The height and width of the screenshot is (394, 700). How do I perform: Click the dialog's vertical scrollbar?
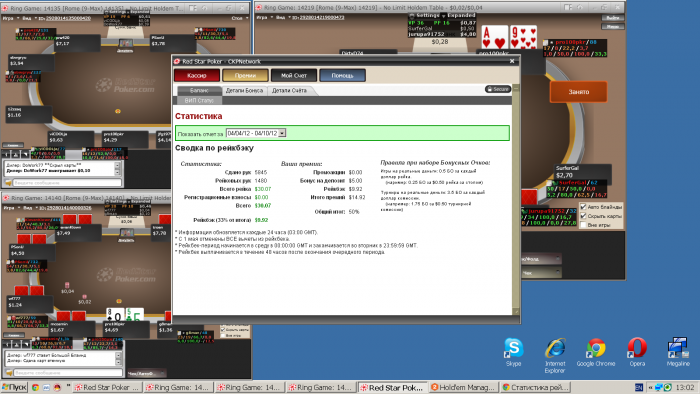click(x=516, y=199)
